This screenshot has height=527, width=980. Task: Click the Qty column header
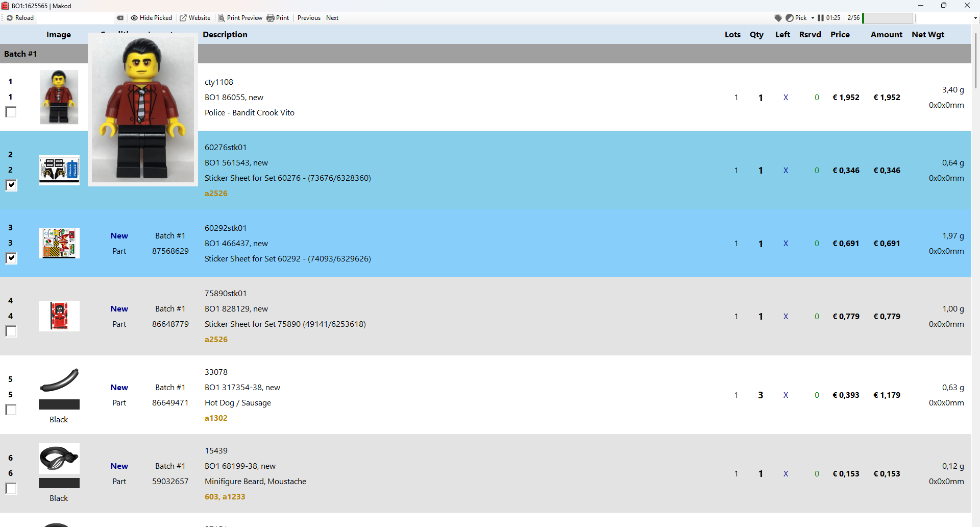point(756,35)
